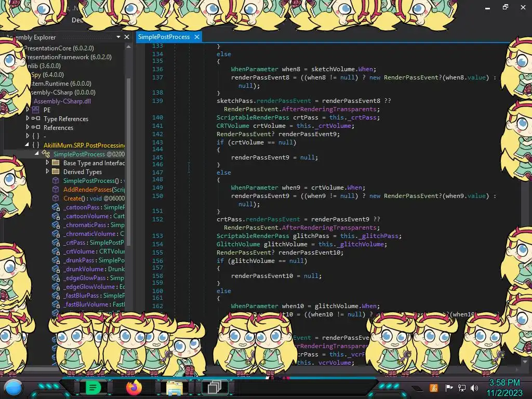Expand the Derived Types folder

pyautogui.click(x=47, y=171)
